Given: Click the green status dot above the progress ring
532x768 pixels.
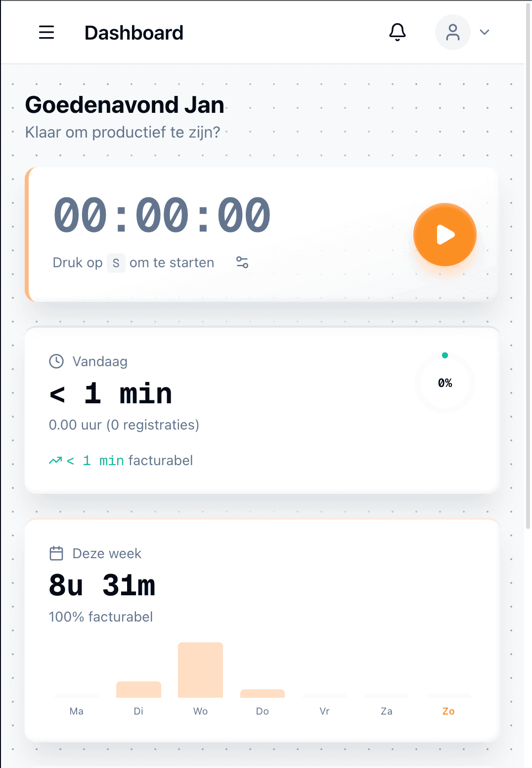Looking at the screenshot, I should point(445,354).
